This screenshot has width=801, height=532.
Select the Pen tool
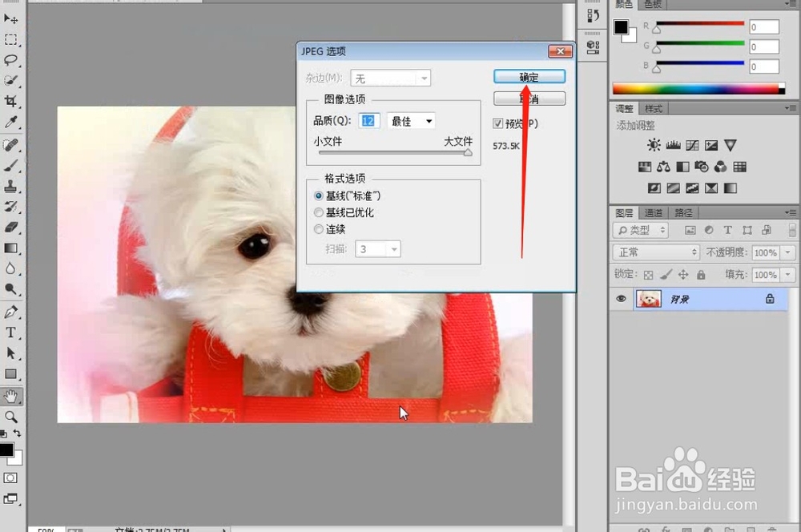point(10,312)
